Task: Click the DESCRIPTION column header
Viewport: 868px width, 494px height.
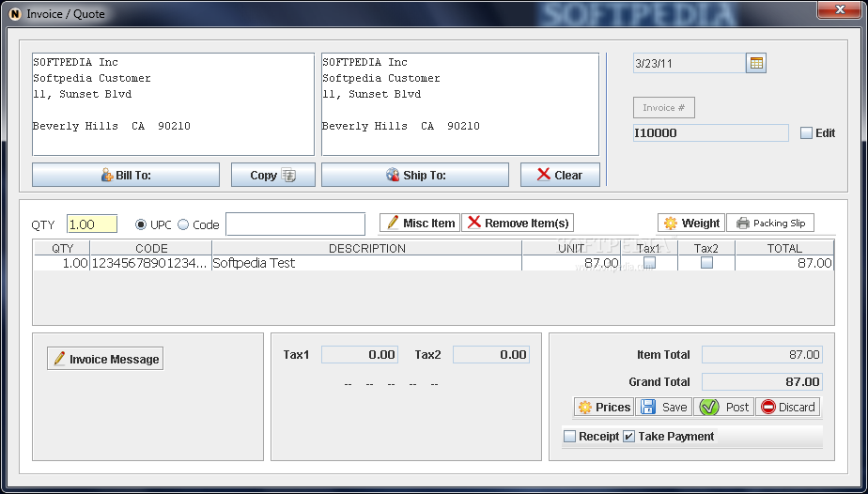Action: (367, 248)
